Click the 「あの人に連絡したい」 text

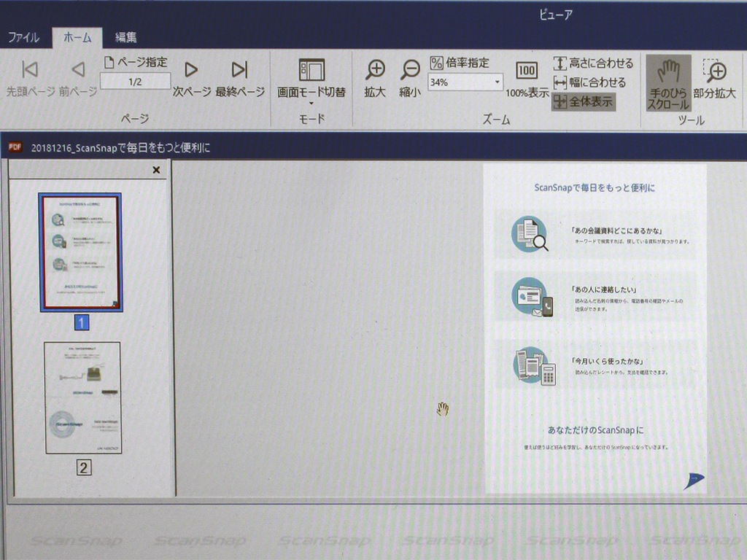(603, 289)
